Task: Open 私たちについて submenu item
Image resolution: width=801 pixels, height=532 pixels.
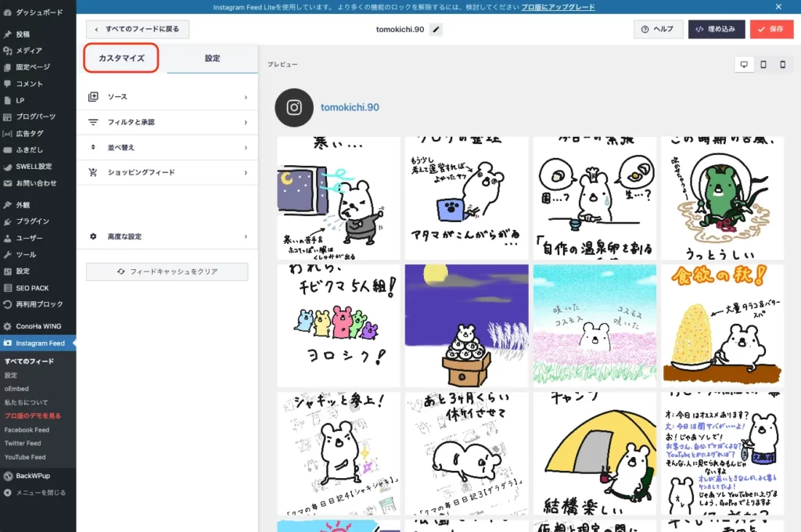Action: (x=26, y=402)
